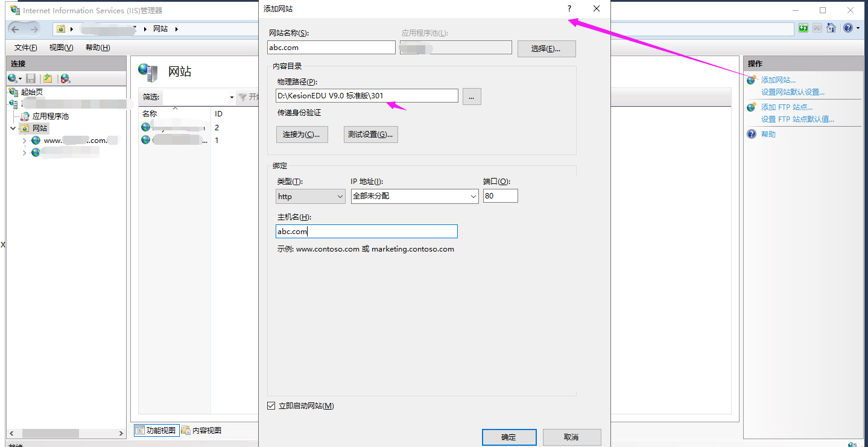Click the back navigation arrow
Image resolution: width=868 pixels, height=447 pixels.
pyautogui.click(x=15, y=29)
